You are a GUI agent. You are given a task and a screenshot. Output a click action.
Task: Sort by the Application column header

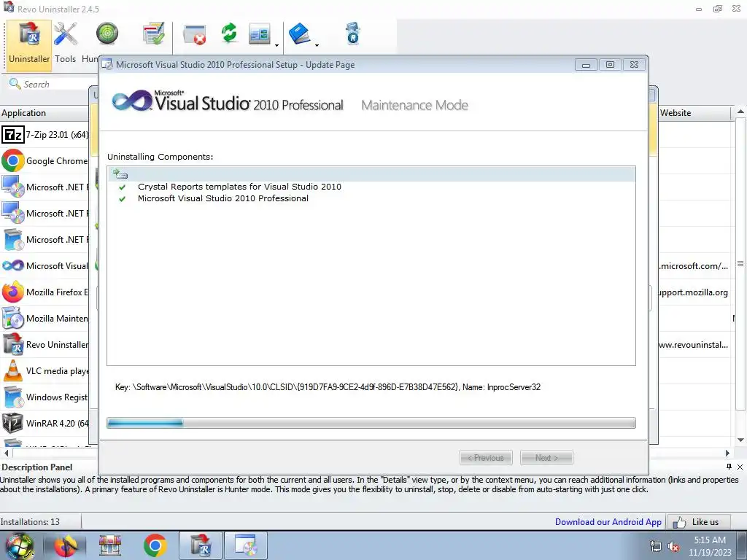(44, 113)
